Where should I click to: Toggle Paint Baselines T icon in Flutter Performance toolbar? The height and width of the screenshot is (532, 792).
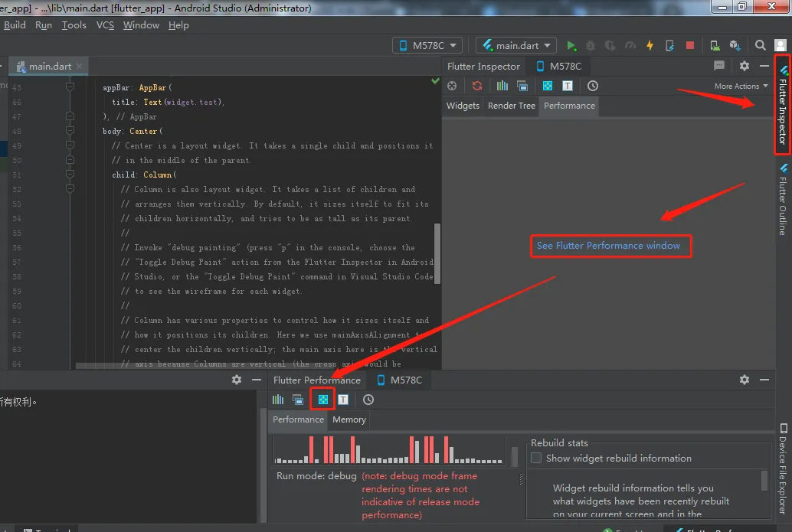pos(343,400)
